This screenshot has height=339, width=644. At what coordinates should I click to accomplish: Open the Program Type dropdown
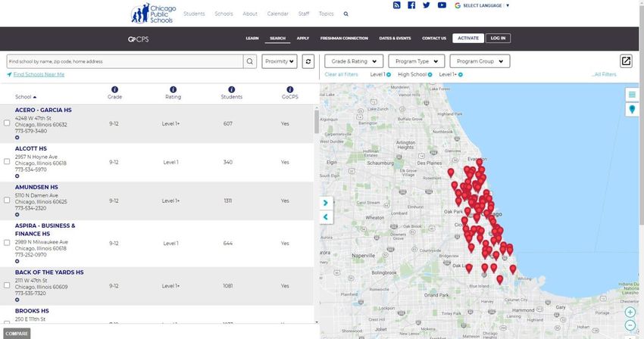[x=416, y=61]
